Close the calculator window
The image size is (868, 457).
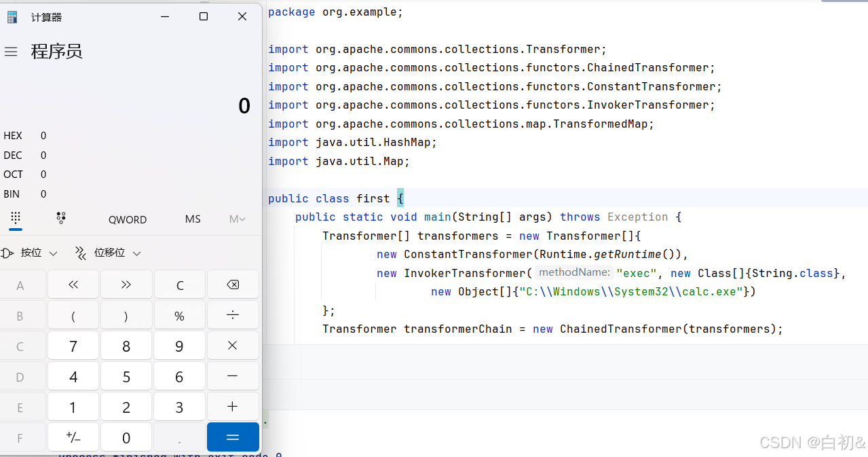(242, 17)
